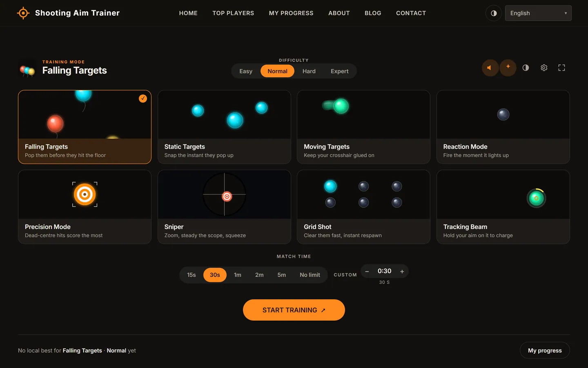Image resolution: width=588 pixels, height=368 pixels.
Task: Select the Tracking Beam mode card
Action: pos(503,207)
